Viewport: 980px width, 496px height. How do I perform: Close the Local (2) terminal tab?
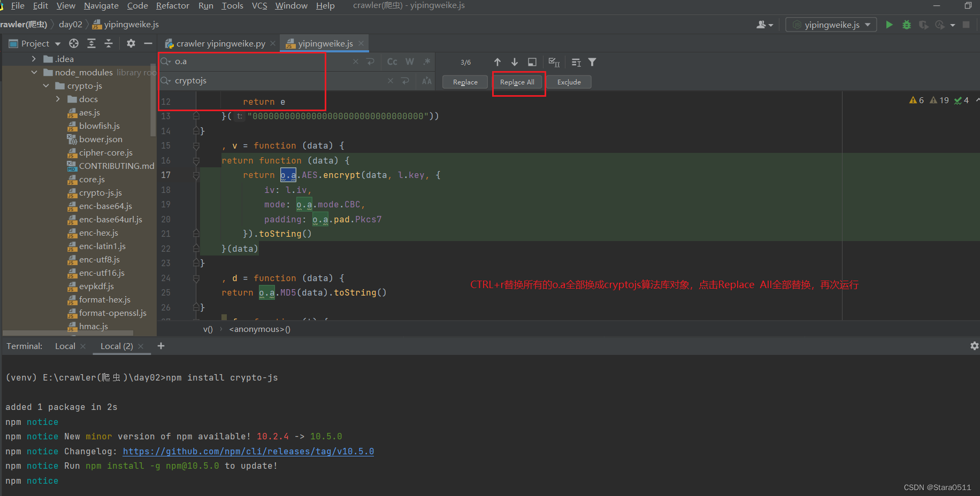141,346
